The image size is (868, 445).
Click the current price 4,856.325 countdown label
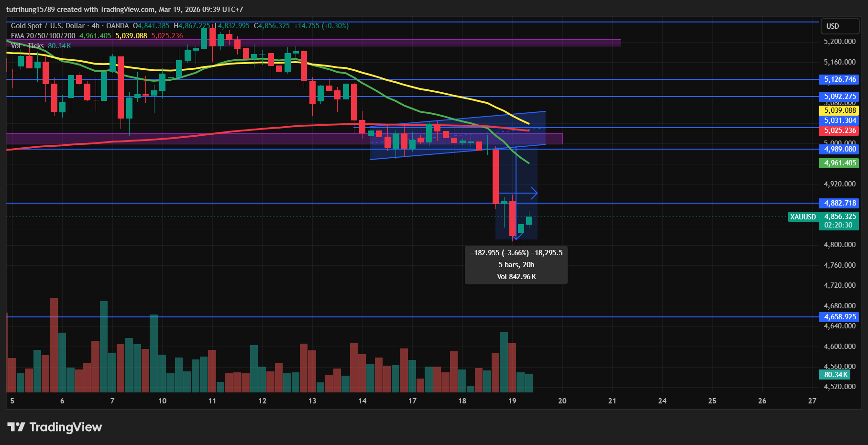(x=839, y=221)
